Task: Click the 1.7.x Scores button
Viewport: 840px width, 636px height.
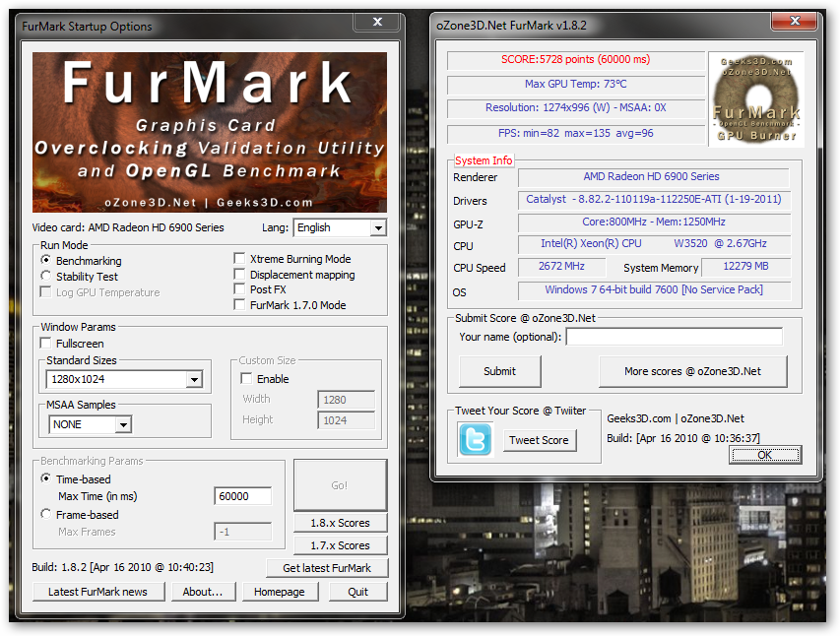Action: click(340, 545)
